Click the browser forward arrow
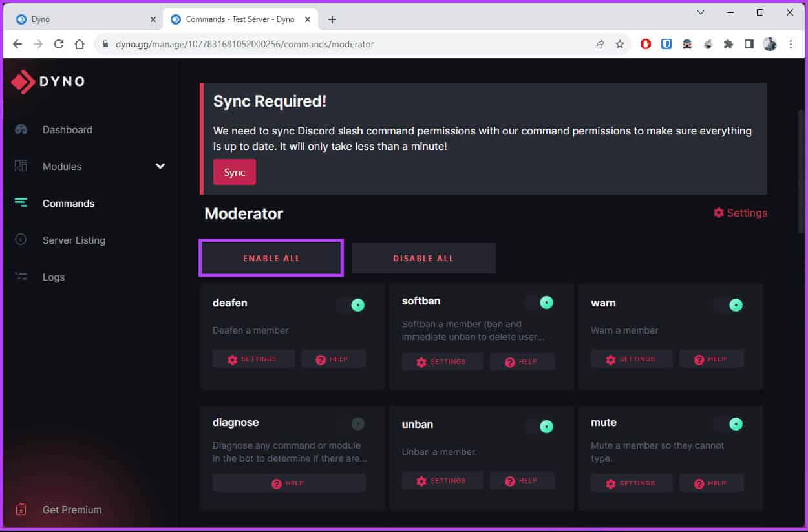The image size is (808, 532). tap(38, 44)
